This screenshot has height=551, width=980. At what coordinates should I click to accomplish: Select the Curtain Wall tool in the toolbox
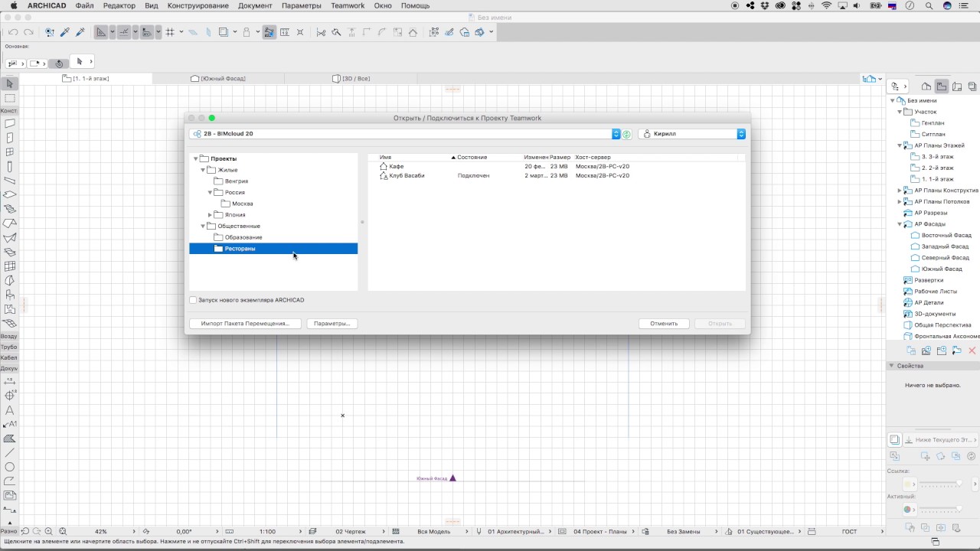(10, 266)
